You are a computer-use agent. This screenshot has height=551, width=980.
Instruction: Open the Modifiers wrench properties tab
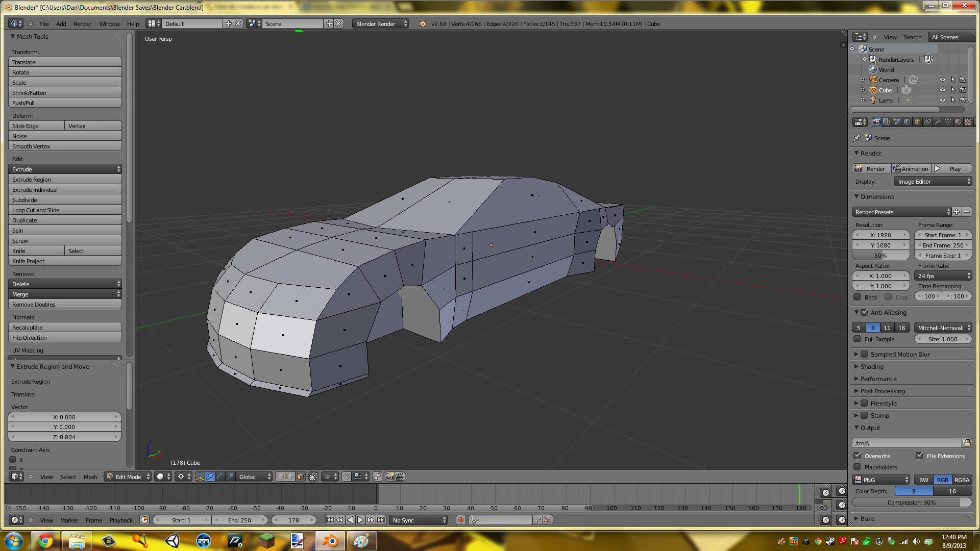938,122
